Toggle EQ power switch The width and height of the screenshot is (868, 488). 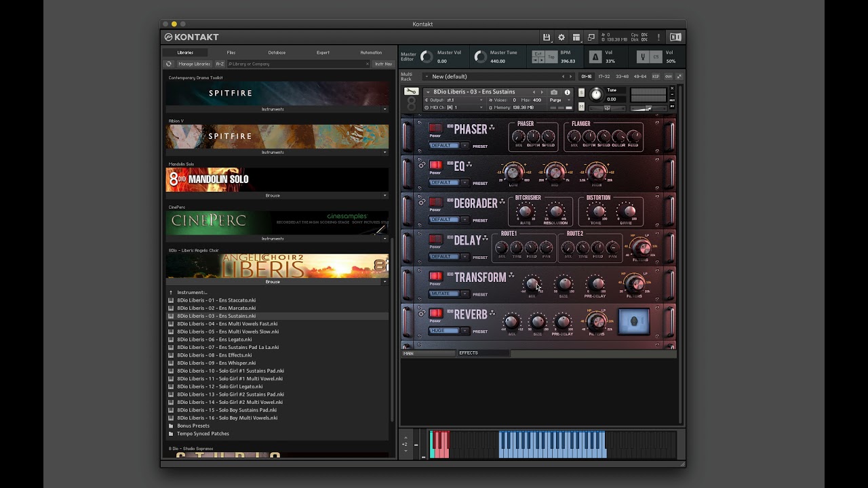point(435,165)
